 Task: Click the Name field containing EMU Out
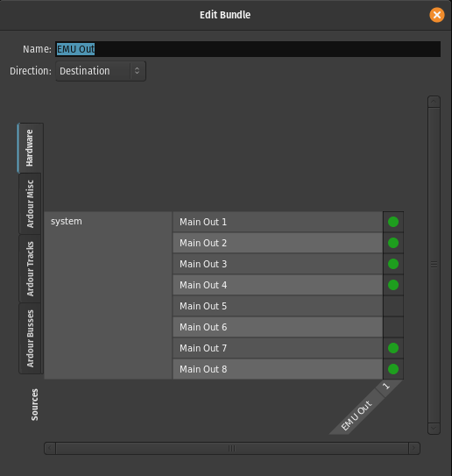248,49
